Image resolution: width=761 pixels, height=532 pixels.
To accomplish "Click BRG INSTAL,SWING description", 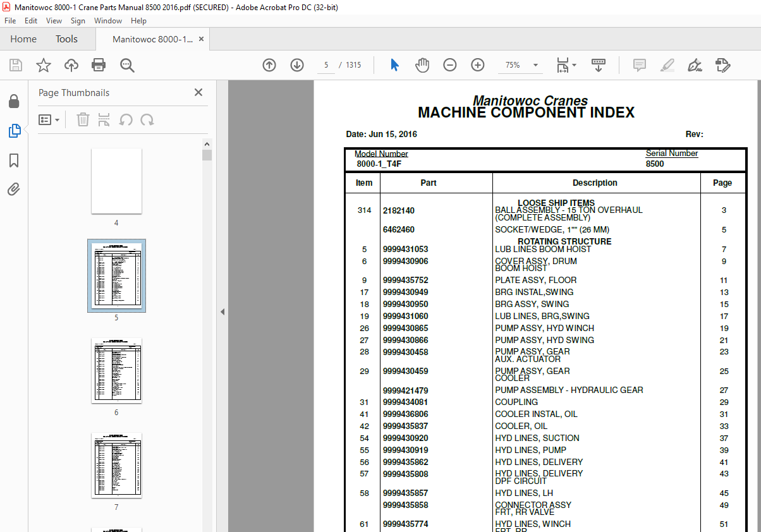I will point(534,292).
